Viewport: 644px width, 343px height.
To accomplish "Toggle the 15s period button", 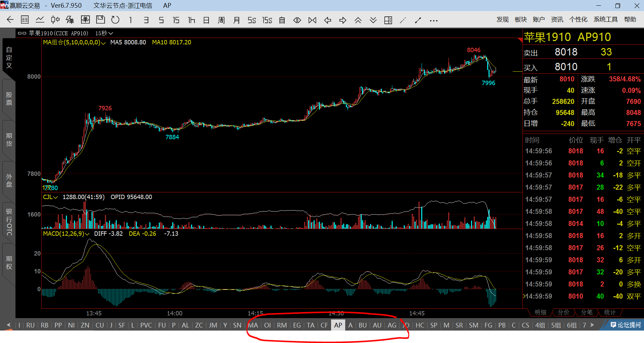I will point(267,20).
